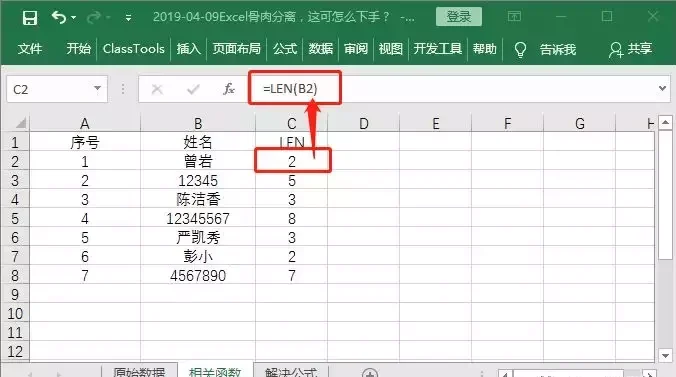
Task: Click cell containing 陈洁香
Action: 198,199
